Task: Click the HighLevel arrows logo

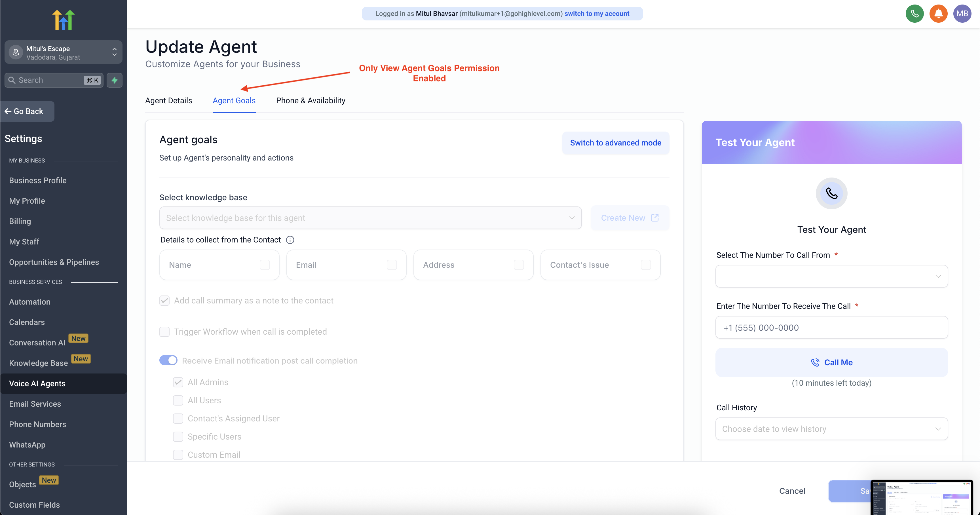Action: (63, 20)
